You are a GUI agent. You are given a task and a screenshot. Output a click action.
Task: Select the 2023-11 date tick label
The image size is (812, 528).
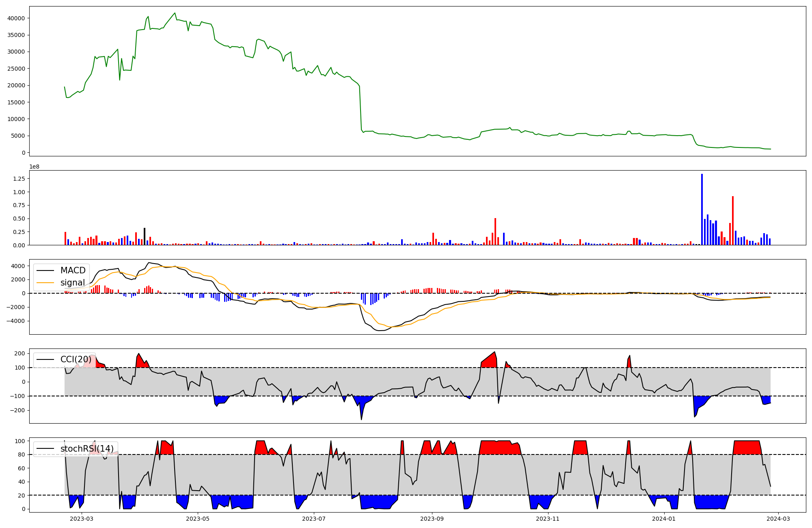[548, 519]
